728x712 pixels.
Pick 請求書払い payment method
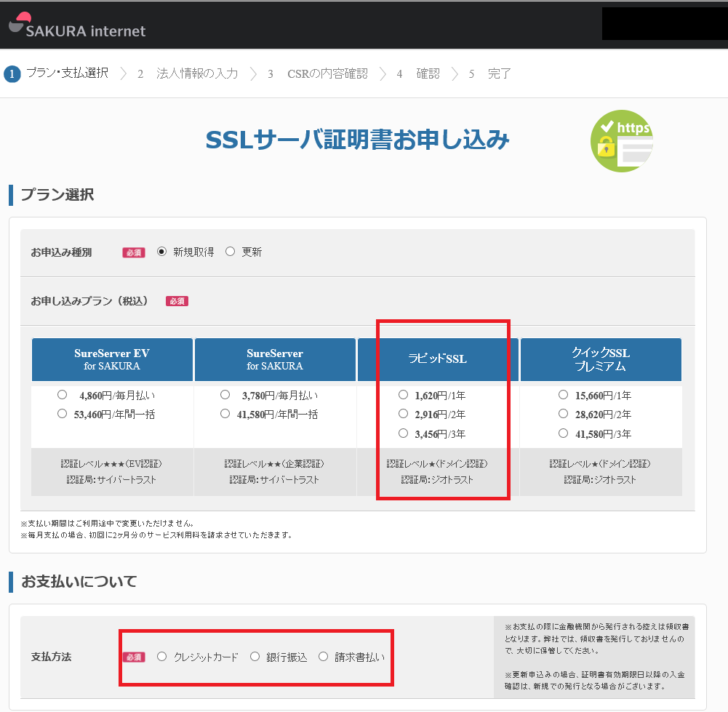323,657
